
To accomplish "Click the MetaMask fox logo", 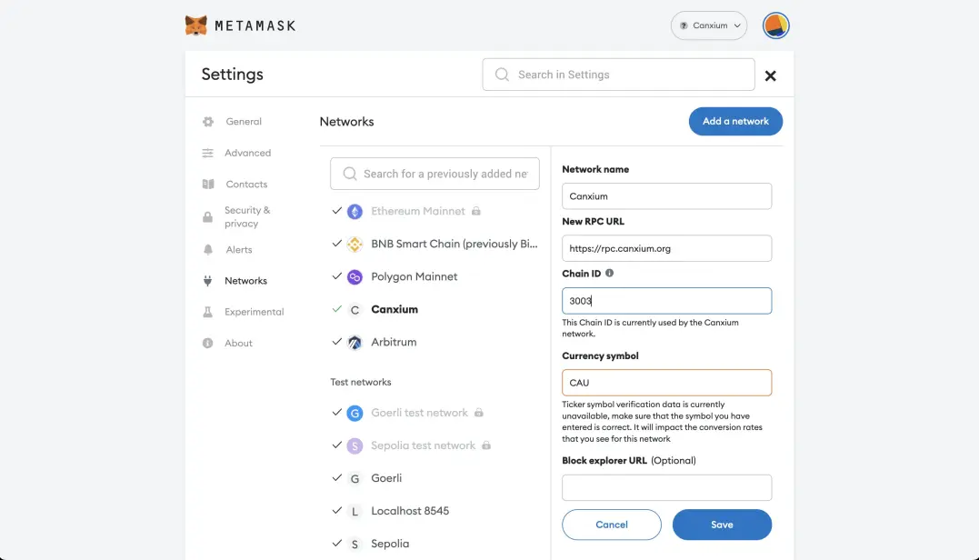I will click(x=196, y=25).
